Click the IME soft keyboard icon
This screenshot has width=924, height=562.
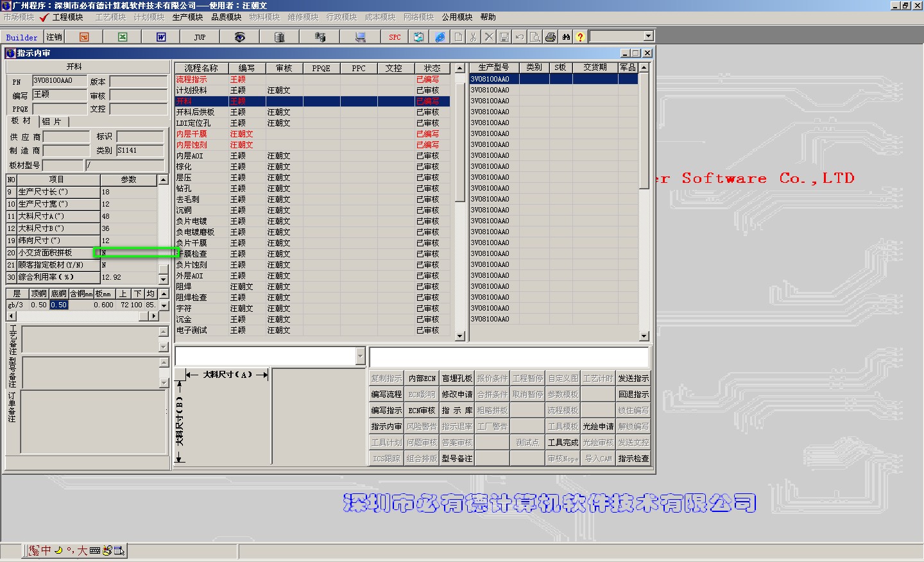(x=95, y=550)
